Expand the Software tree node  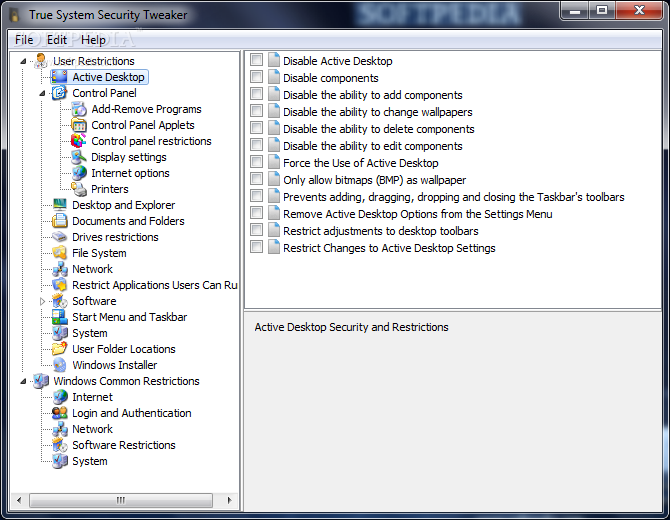(42, 301)
